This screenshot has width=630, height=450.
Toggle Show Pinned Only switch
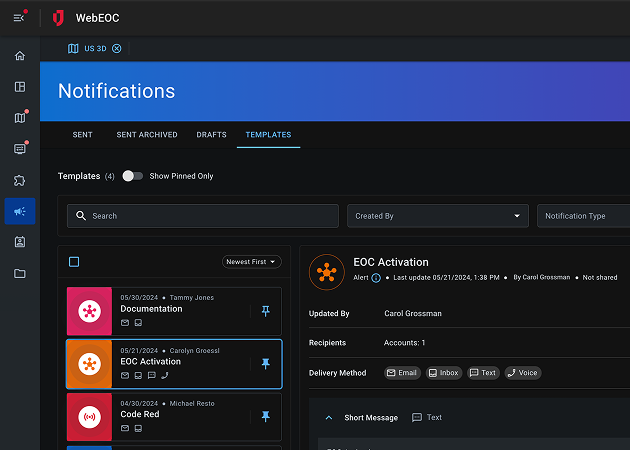point(132,176)
